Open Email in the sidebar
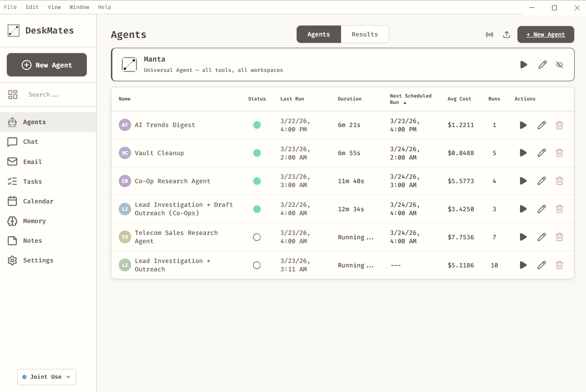 pos(48,162)
